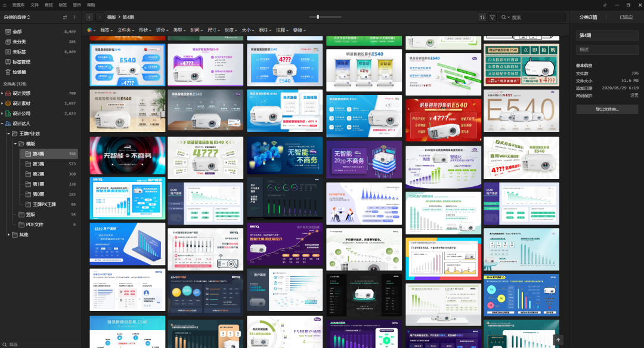
Task: Open the library switcher 自律的音律
Action: 17,17
